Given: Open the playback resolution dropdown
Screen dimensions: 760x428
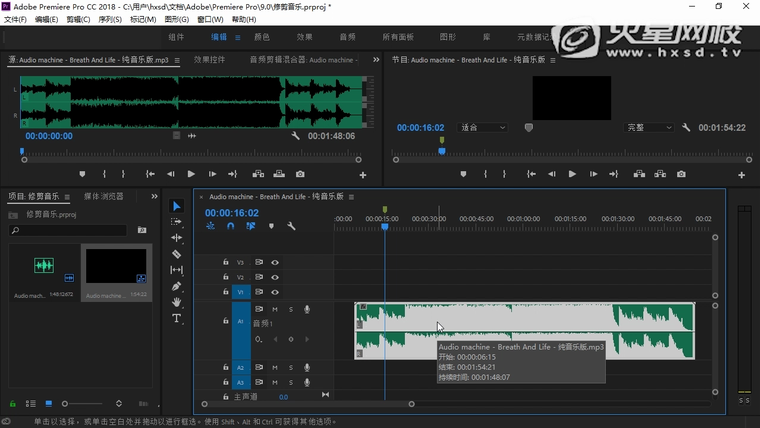Looking at the screenshot, I should coord(650,128).
